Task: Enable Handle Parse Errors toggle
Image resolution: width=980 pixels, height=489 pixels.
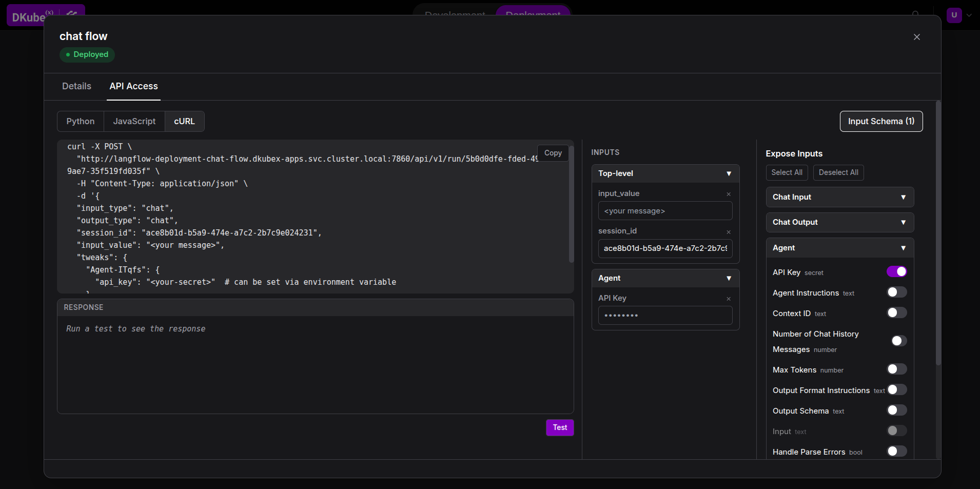Action: pyautogui.click(x=896, y=451)
